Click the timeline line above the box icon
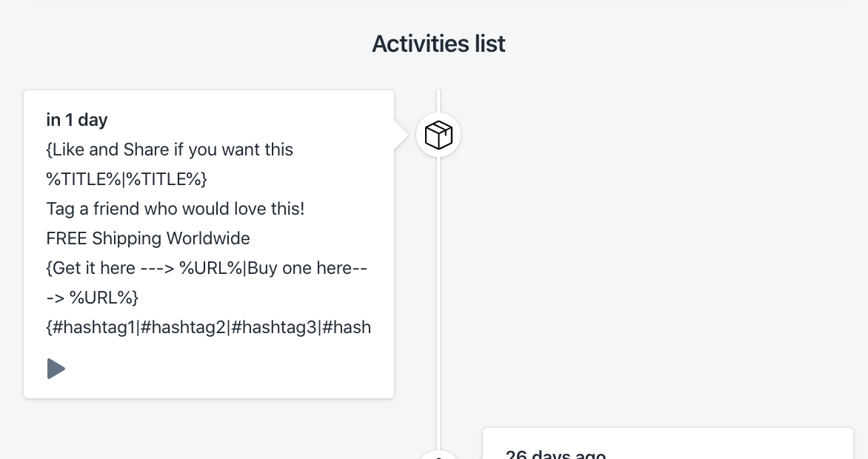The width and height of the screenshot is (868, 459). [438, 101]
